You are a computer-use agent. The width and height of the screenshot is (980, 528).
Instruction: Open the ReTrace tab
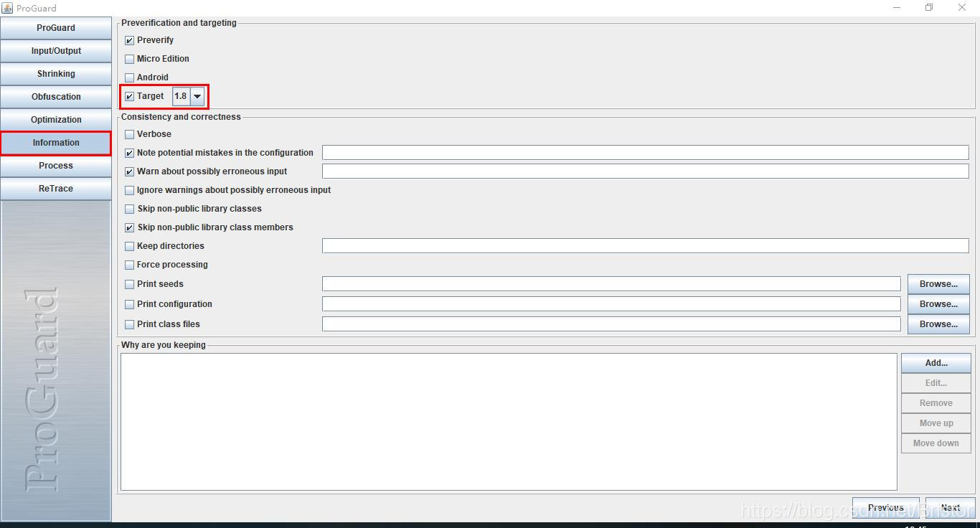click(x=56, y=189)
